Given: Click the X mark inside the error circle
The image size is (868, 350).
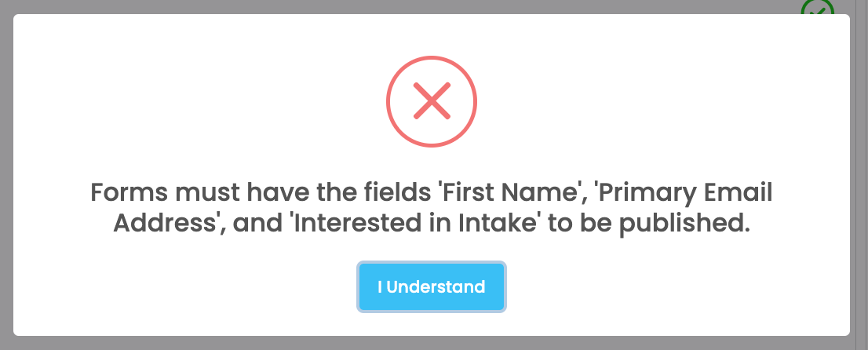Looking at the screenshot, I should tap(431, 101).
